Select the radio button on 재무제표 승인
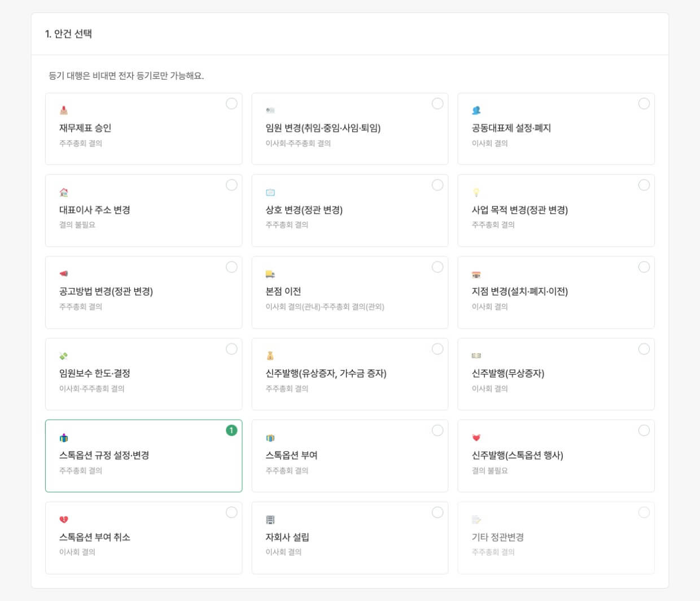Image resolution: width=700 pixels, height=601 pixels. click(232, 104)
